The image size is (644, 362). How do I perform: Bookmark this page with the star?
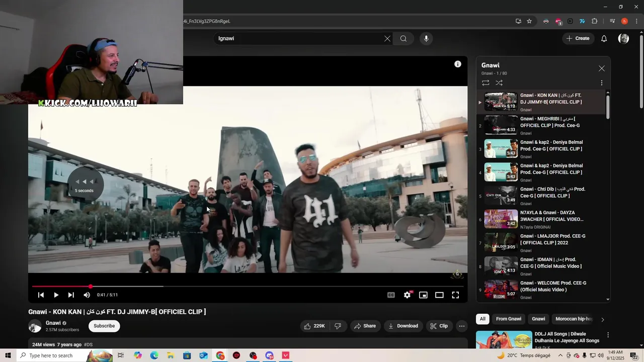(x=529, y=21)
